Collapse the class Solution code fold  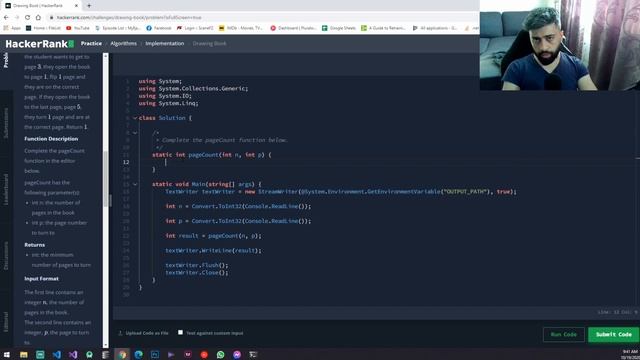click(x=135, y=118)
